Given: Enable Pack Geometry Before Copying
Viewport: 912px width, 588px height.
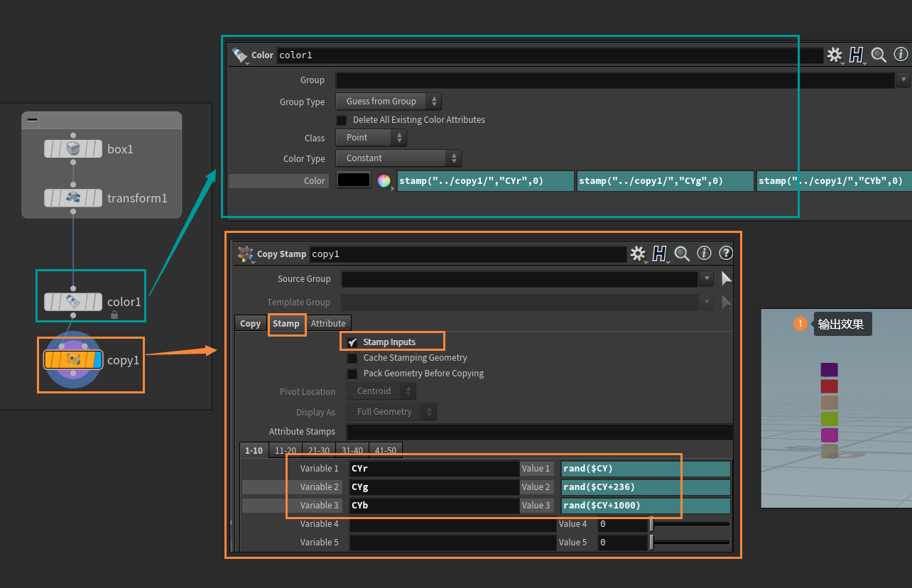Looking at the screenshot, I should click(x=352, y=374).
